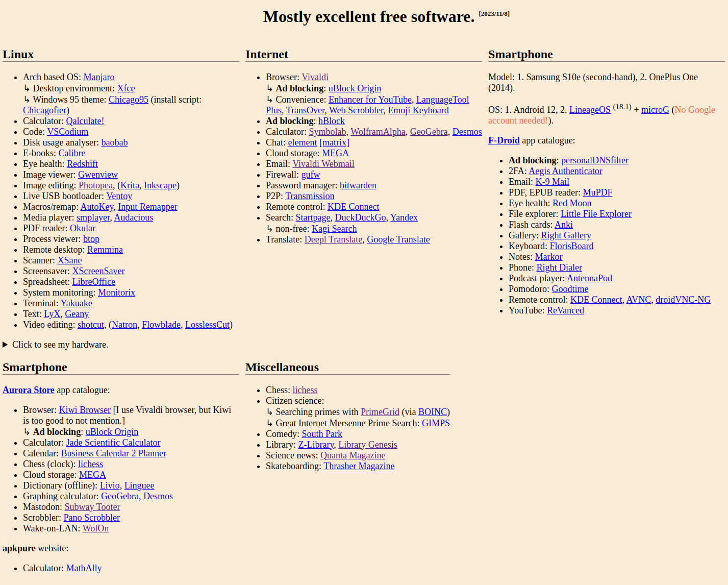Visit the Qalculate! calculator link
Viewport: 728px width, 585px height.
tap(85, 121)
